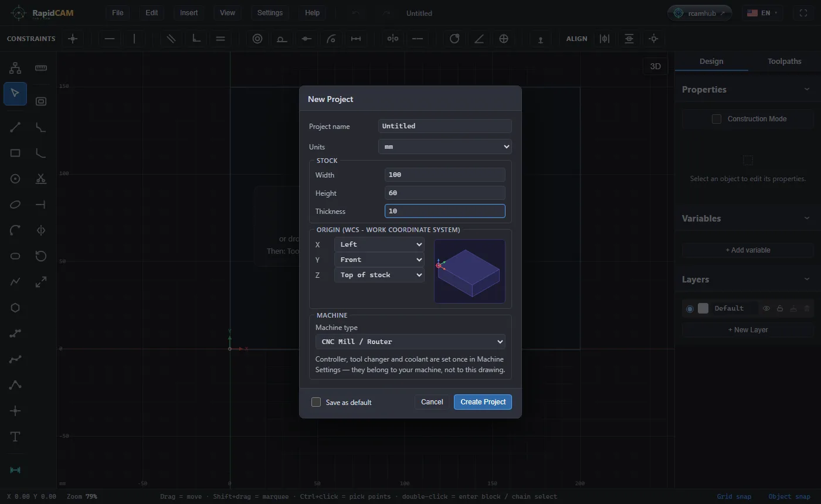Open the Y origin dropdown showing Front
821x504 pixels.
click(379, 260)
